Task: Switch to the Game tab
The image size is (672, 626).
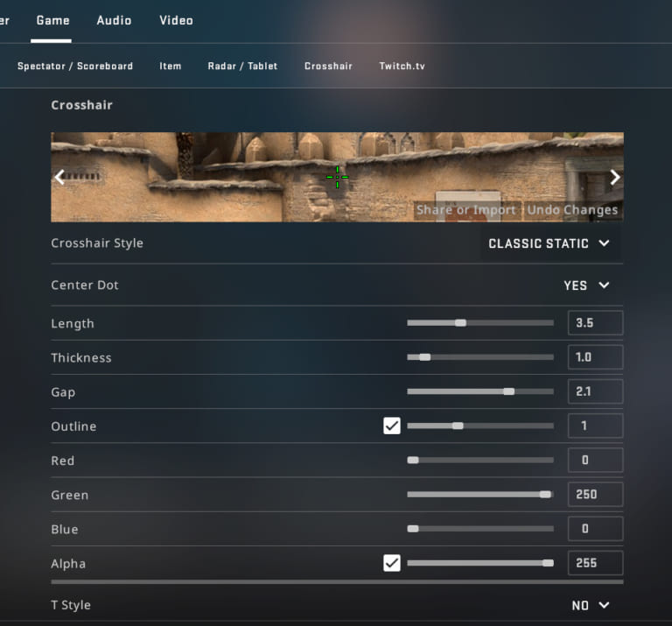Action: pos(52,21)
